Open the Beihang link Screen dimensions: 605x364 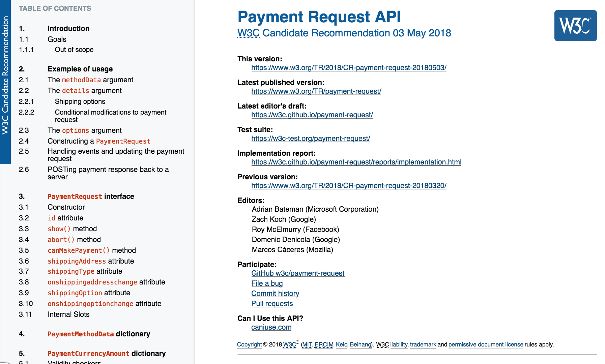pyautogui.click(x=361, y=344)
